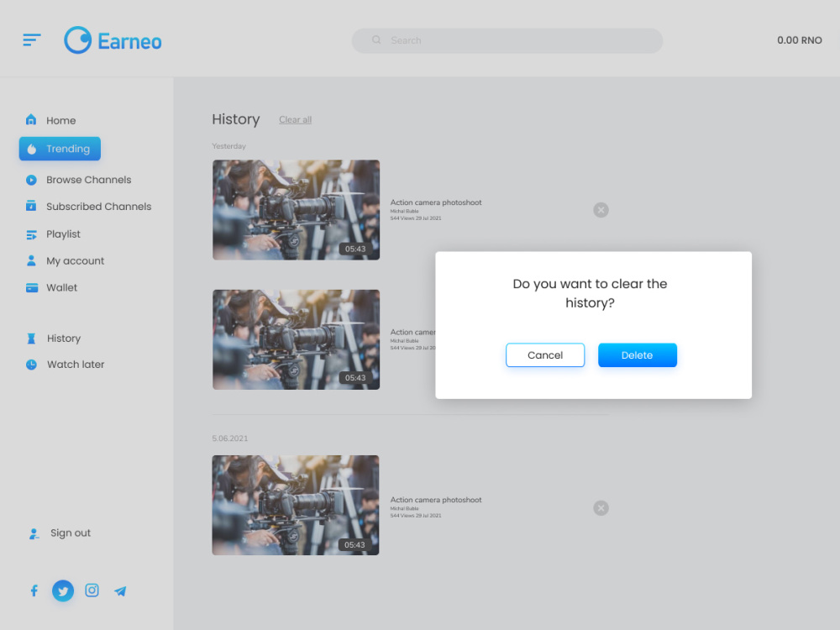The image size is (840, 630).
Task: Open History in the sidebar
Action: click(64, 339)
